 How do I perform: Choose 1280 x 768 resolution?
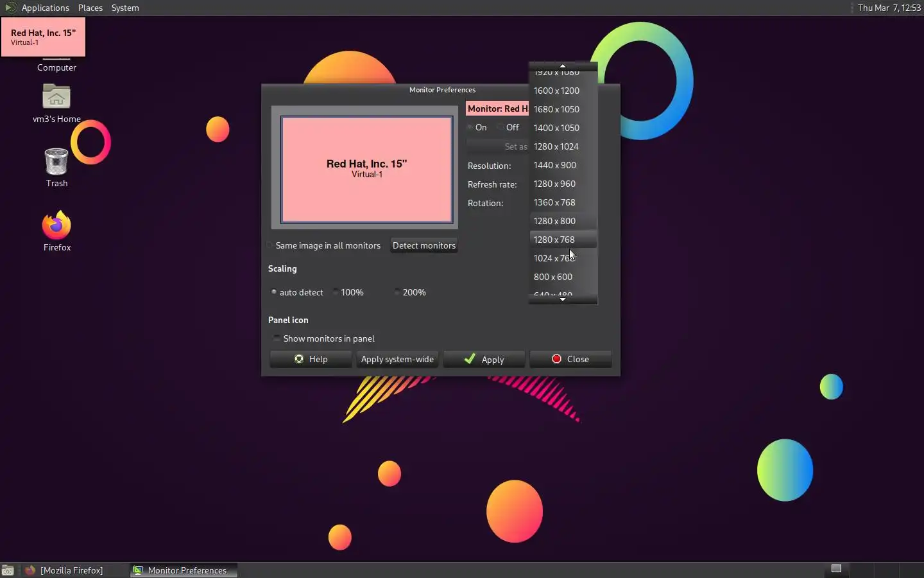pos(563,240)
